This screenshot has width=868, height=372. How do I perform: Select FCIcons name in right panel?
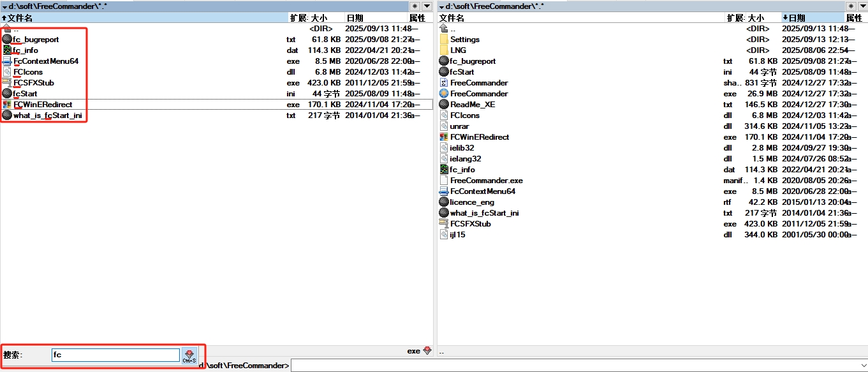[x=464, y=115]
